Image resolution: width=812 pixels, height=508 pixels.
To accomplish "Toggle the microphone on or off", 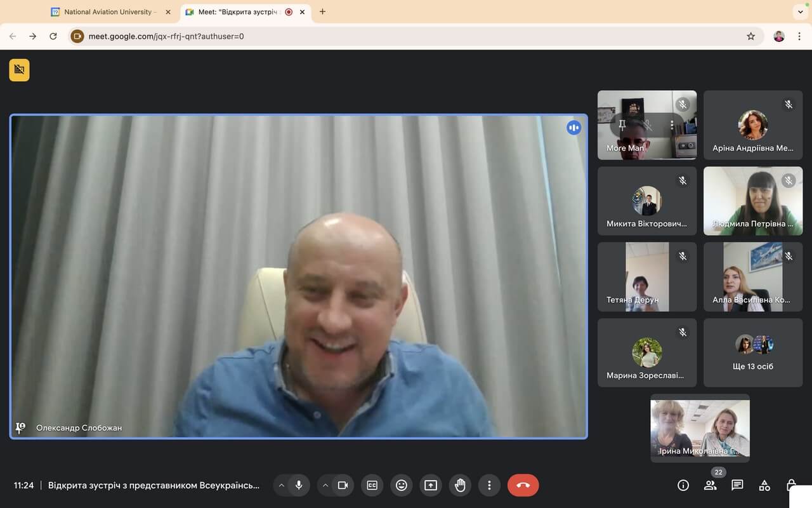I will coord(299,485).
